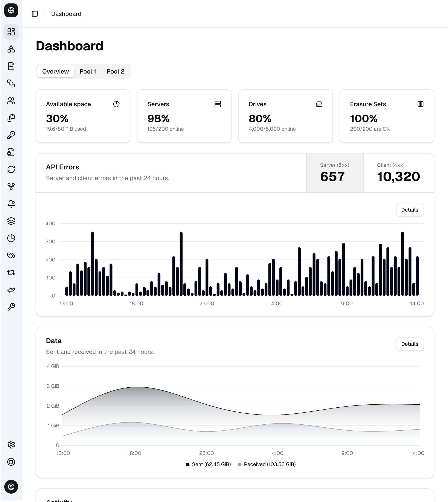Screen dimensions: 448x502
Task: Click the "200/200 are OK" text
Action: [370, 129]
